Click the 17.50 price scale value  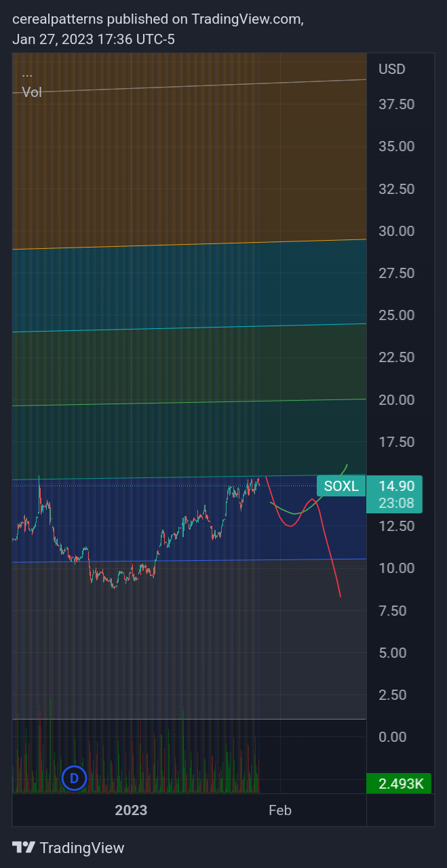tap(397, 442)
